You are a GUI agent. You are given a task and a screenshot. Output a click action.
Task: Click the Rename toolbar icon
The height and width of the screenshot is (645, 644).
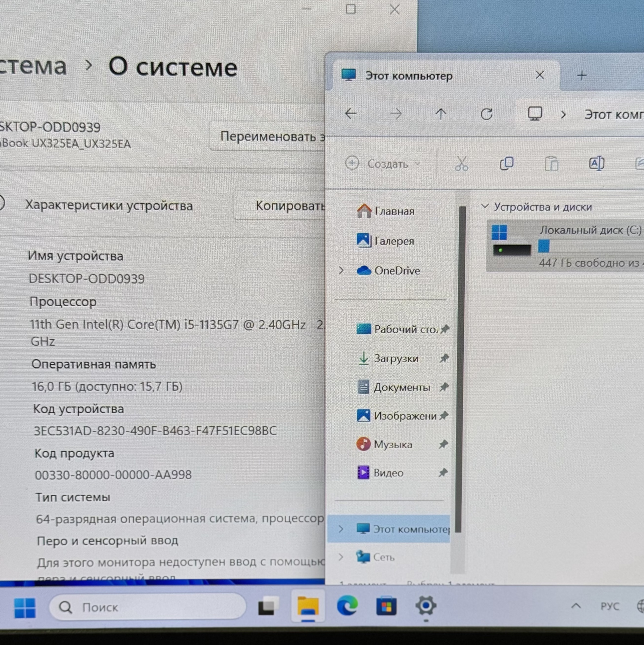[596, 164]
